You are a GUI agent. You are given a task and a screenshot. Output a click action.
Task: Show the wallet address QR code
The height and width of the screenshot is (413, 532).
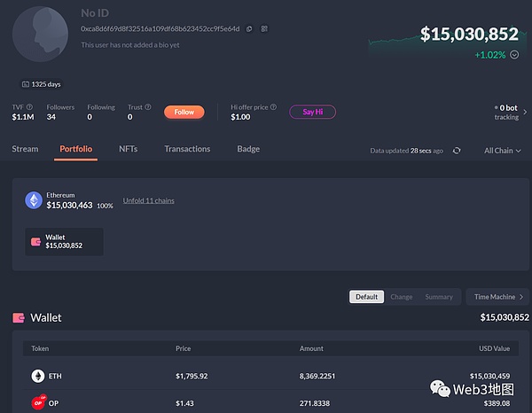coord(263,28)
